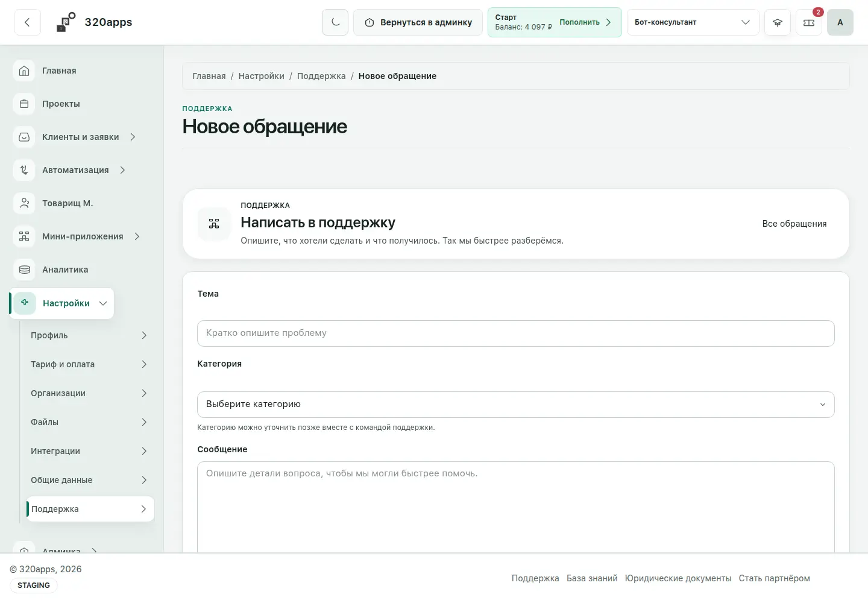Click the Проекты calendar icon
The height and width of the screenshot is (603, 868).
(x=24, y=104)
